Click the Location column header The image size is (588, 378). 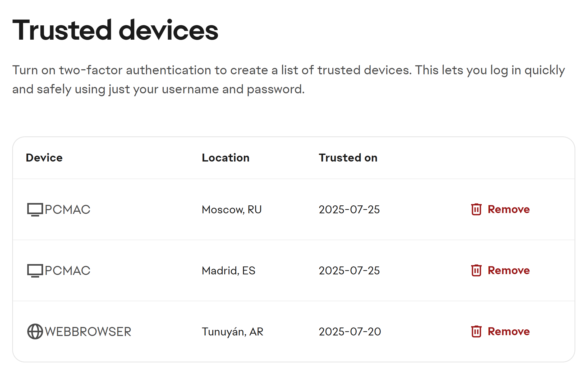click(x=226, y=158)
